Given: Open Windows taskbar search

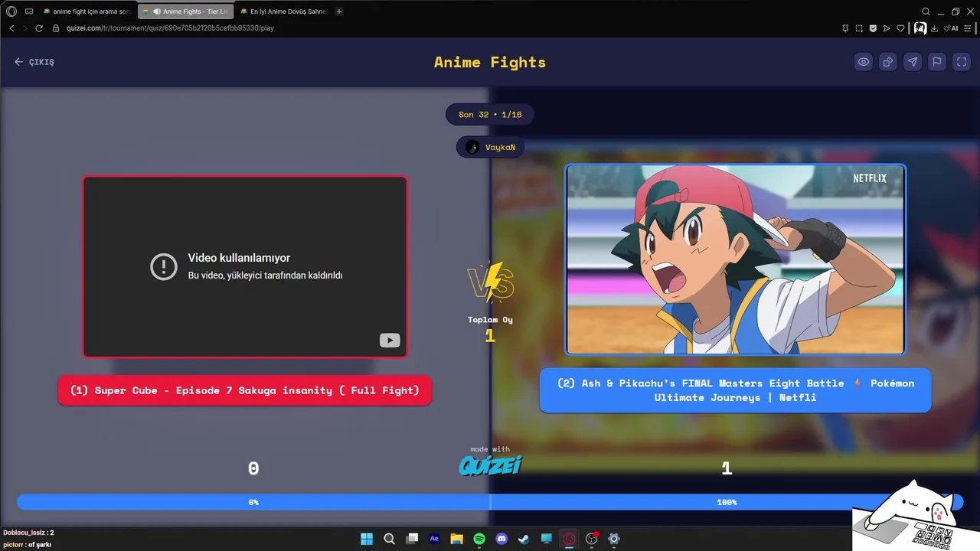Looking at the screenshot, I should (x=389, y=539).
